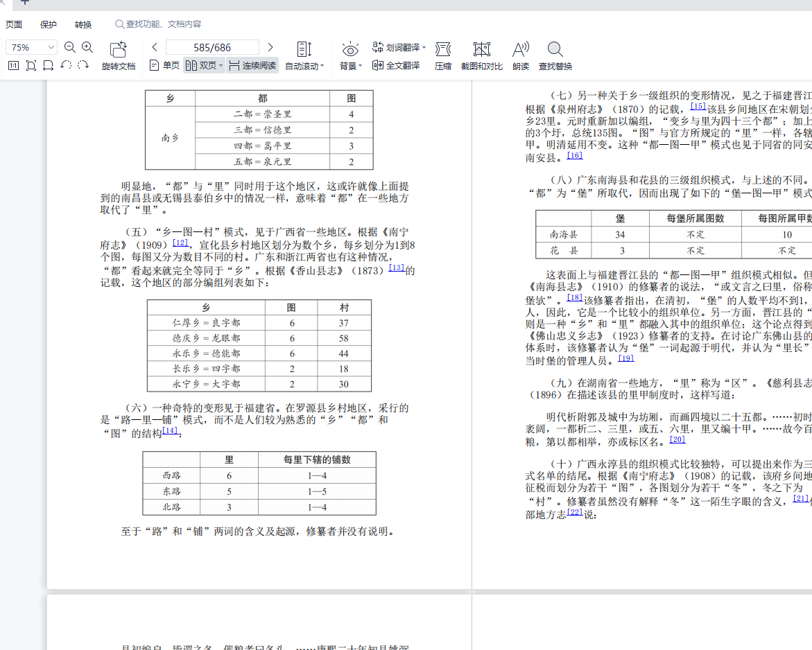Add a new tab with plus button
Screen dimensions: 812x650
coord(24,3)
